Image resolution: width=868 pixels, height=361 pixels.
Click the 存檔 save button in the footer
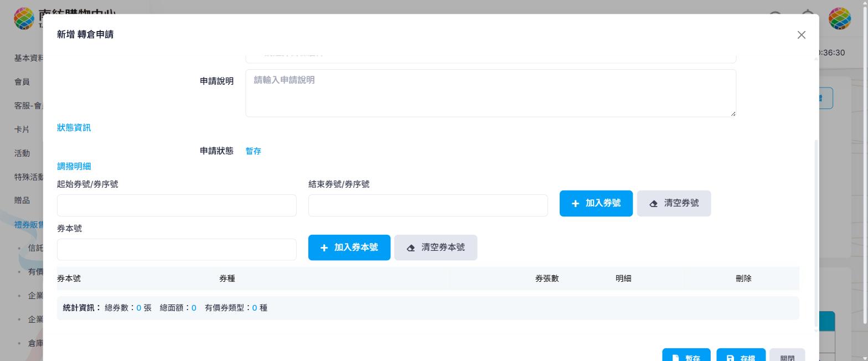click(741, 355)
